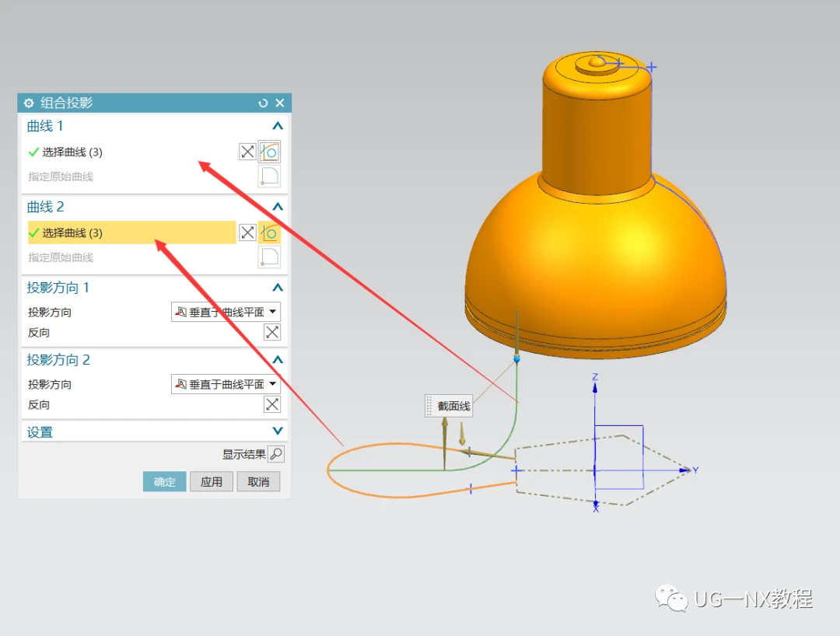Click the X sketch icon under 曲线 2
The height and width of the screenshot is (636, 840).
247,232
